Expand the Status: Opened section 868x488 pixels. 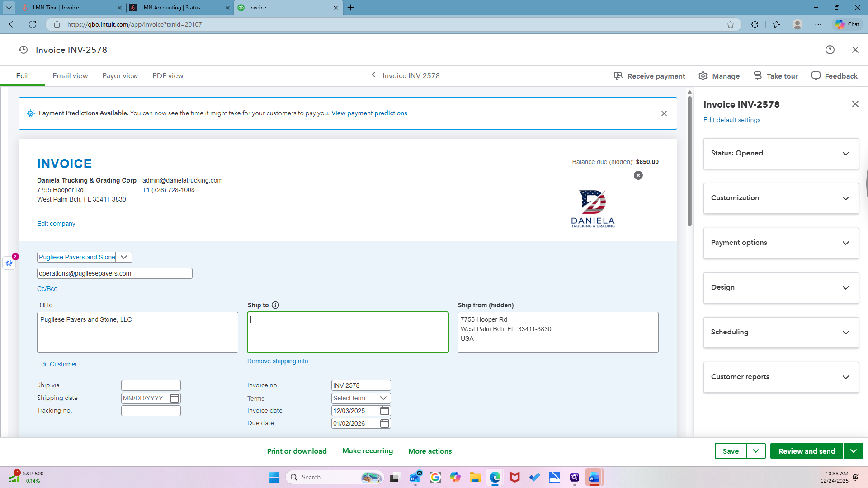coord(781,154)
